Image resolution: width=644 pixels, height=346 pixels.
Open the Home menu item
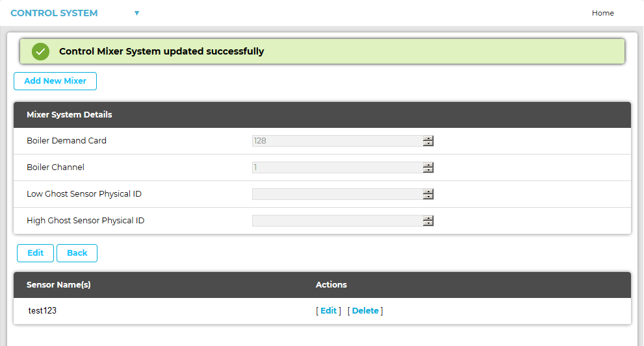pos(602,13)
